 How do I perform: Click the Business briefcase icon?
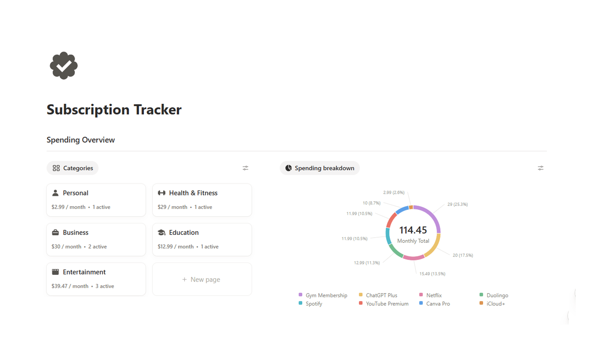pyautogui.click(x=55, y=232)
